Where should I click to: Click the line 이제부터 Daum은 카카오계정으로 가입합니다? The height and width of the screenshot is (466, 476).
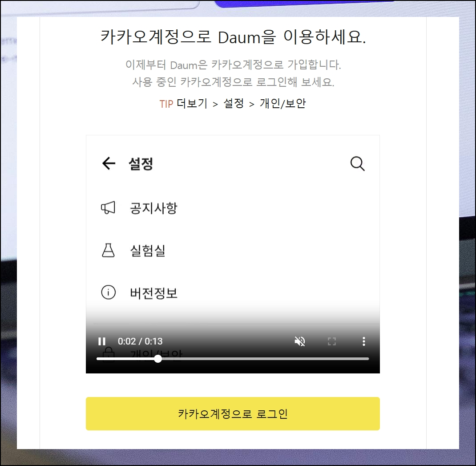point(233,65)
